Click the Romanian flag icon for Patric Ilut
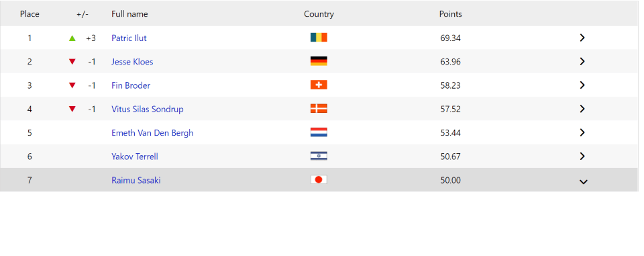This screenshot has height=256, width=644. (x=319, y=38)
